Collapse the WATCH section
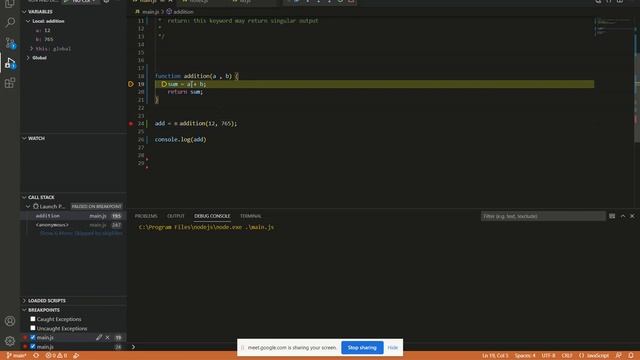Screen dimensions: 640x360 [x=24, y=138]
